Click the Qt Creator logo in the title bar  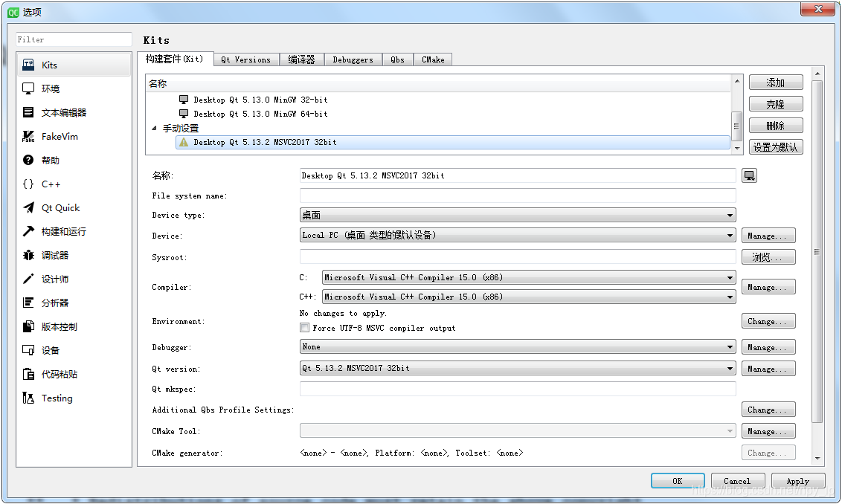(x=13, y=12)
